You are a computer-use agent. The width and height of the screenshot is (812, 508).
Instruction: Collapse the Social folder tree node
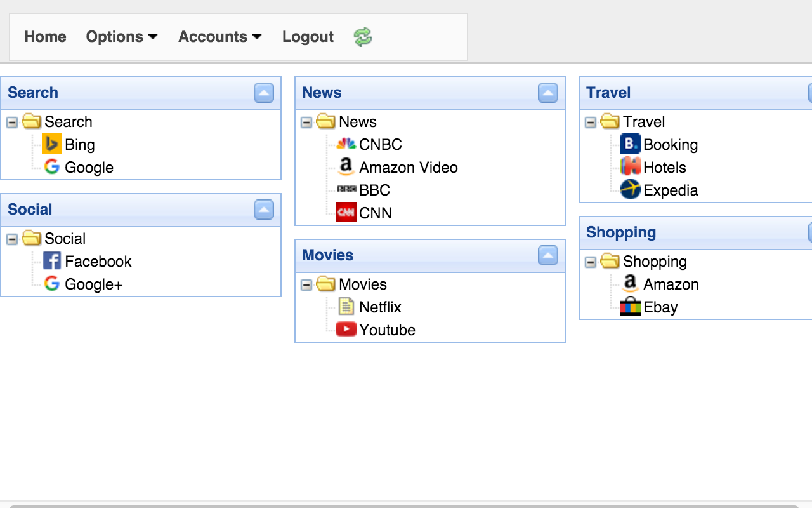click(x=12, y=239)
